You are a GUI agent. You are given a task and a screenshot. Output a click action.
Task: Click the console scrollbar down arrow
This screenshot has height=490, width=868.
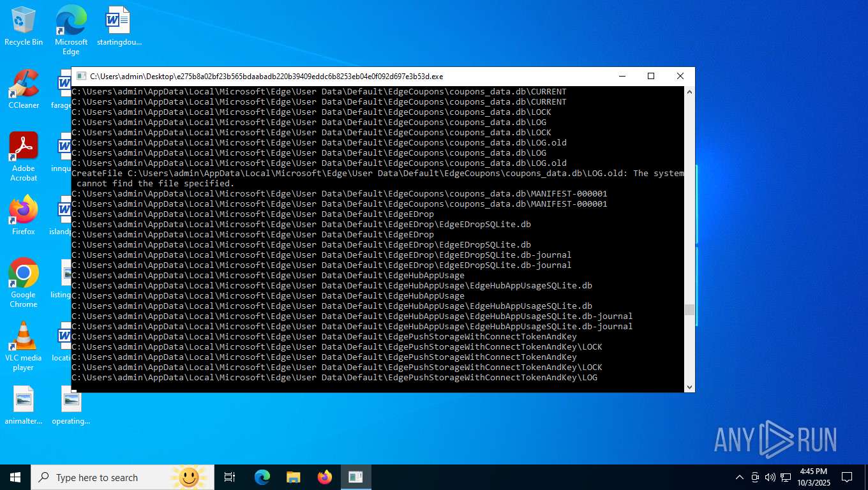[x=689, y=387]
